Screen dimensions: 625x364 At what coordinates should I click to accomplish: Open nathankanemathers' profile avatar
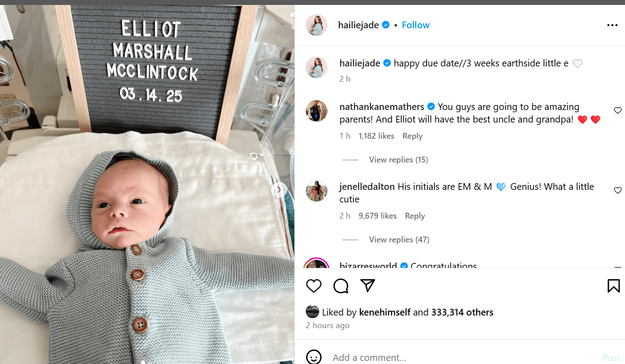[317, 111]
